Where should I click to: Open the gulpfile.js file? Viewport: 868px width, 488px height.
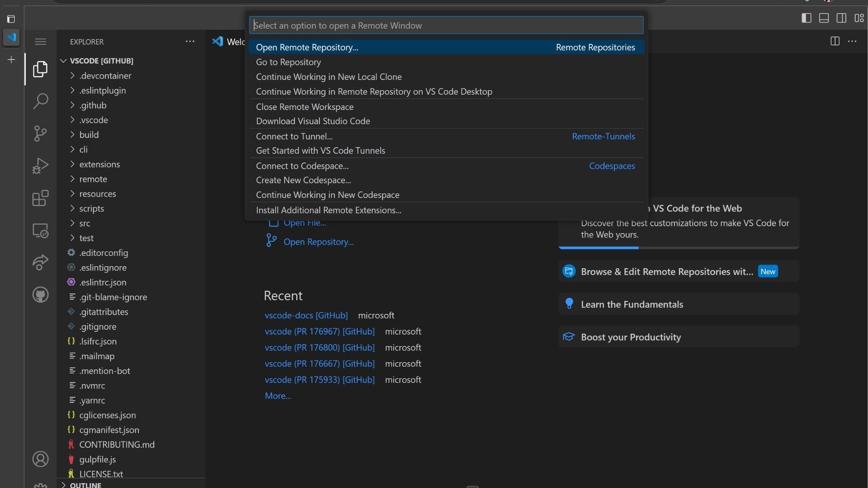pyautogui.click(x=97, y=460)
